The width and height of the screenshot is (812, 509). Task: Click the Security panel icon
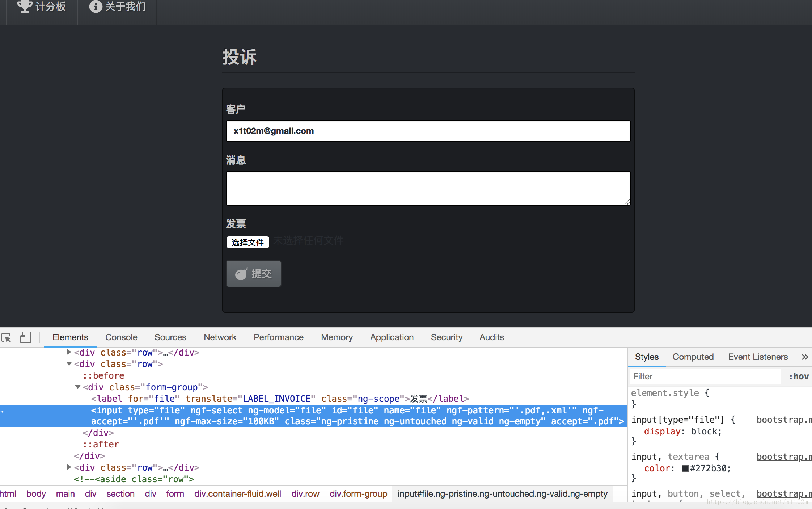coord(447,337)
